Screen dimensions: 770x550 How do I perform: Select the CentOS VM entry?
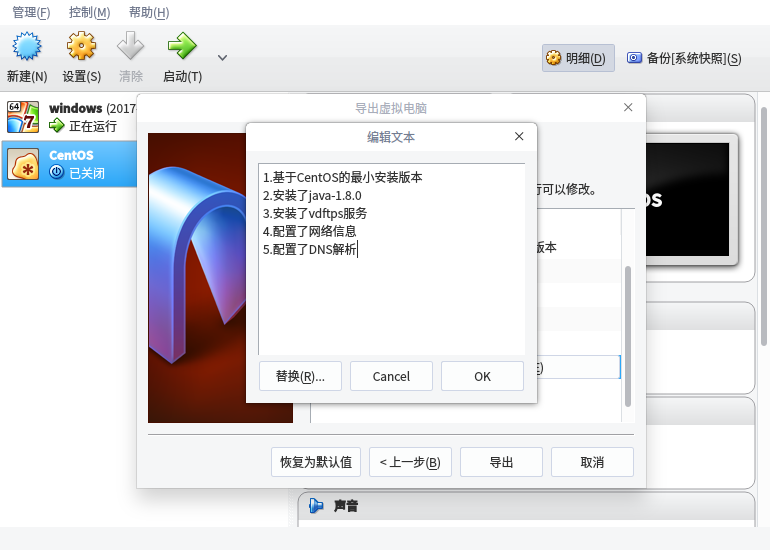(69, 164)
